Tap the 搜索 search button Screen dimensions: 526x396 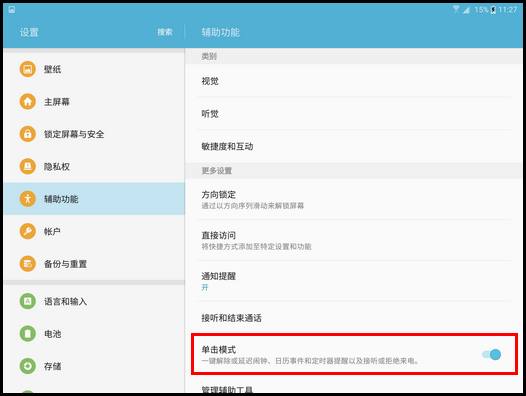coord(165,32)
